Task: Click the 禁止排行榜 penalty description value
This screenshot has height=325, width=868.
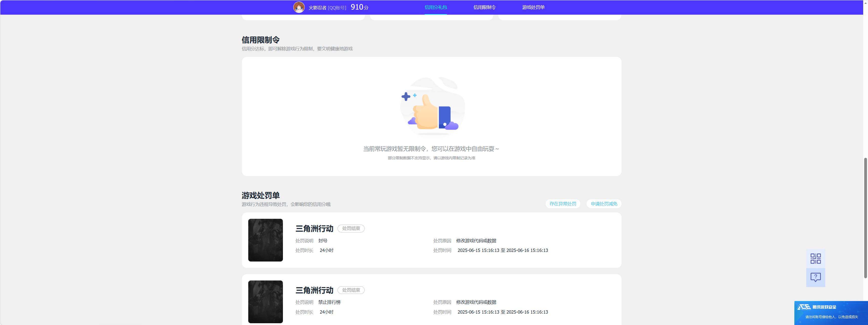Action: pos(329,302)
